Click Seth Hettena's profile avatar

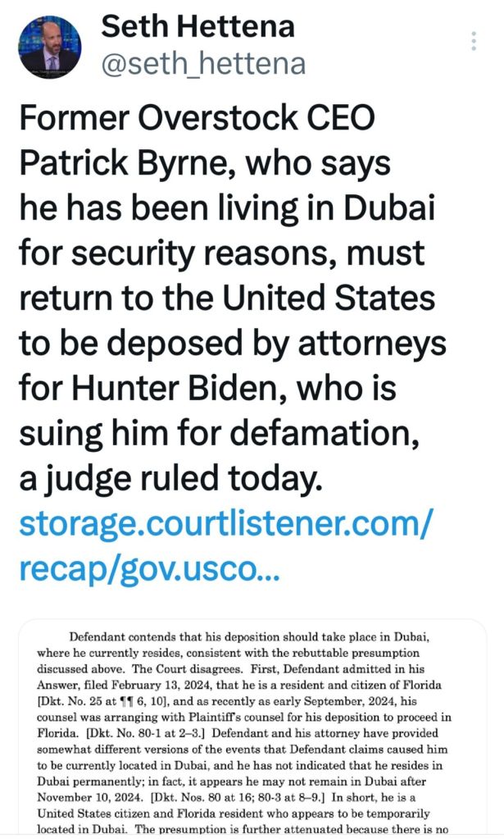tap(49, 47)
